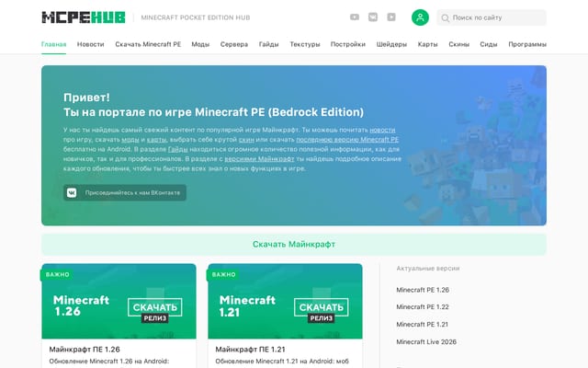Open the Minecraft 1.21 card thumbnail

285,301
